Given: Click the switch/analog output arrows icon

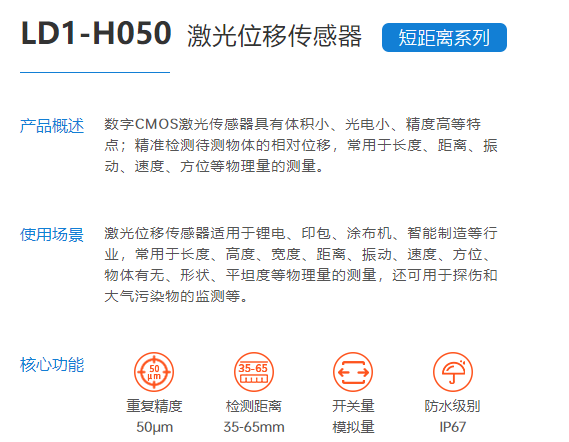Looking at the screenshot, I should pyautogui.click(x=353, y=372).
